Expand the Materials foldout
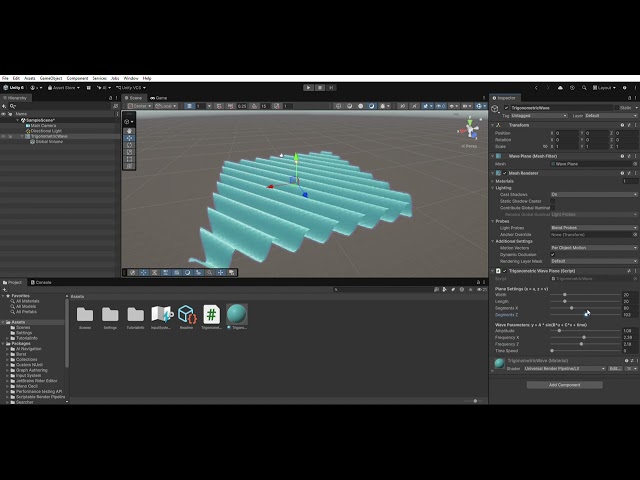 point(493,181)
